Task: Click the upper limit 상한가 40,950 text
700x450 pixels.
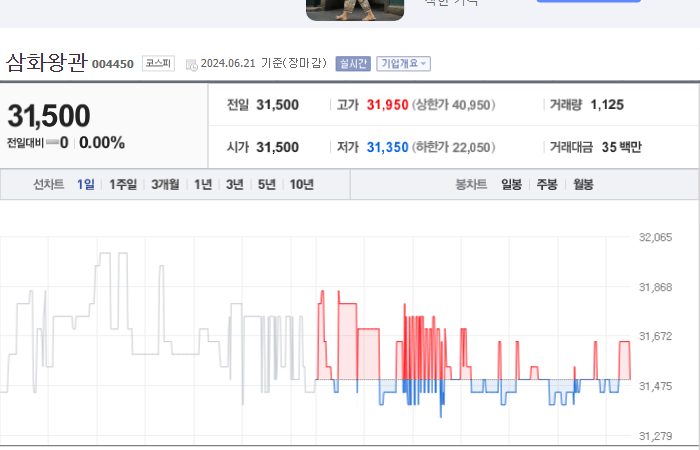Action: tap(454, 105)
